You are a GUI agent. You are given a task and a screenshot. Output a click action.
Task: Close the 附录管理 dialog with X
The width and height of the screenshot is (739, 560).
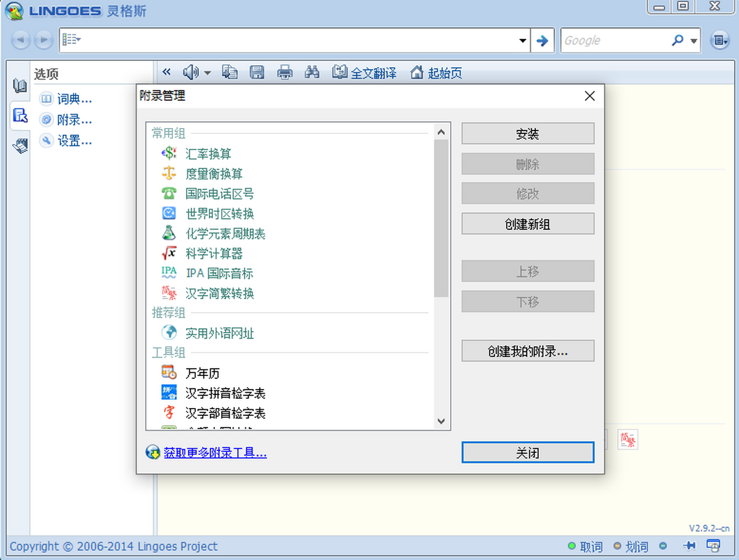click(x=589, y=96)
